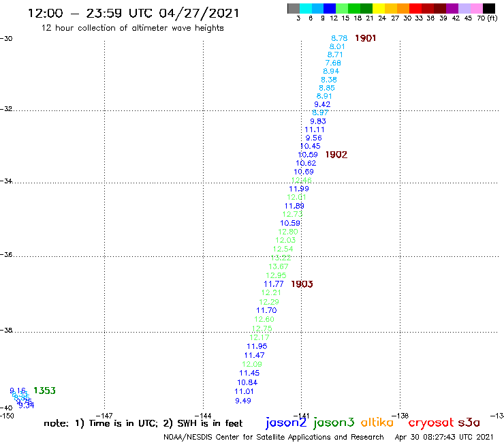Image resolution: width=504 pixels, height=443 pixels.
Task: Click the legend unit label '70 (ft)'
Action: tap(487, 18)
